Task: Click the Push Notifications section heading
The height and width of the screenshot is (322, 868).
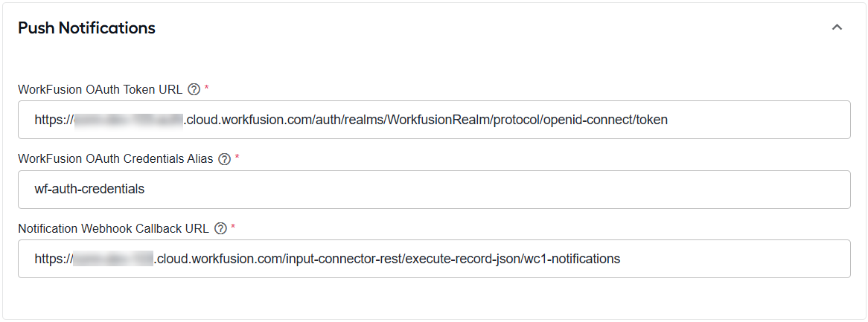Action: tap(86, 28)
